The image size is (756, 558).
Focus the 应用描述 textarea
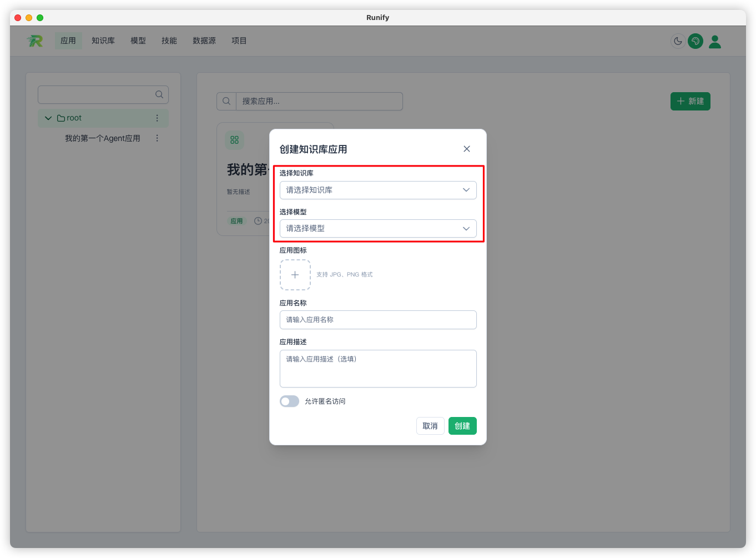(x=378, y=369)
